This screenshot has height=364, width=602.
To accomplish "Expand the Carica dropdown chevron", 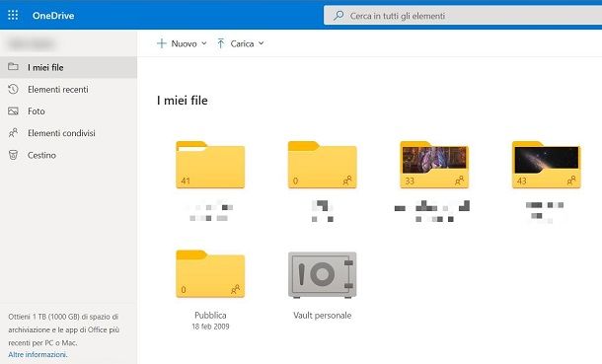I will [x=262, y=43].
